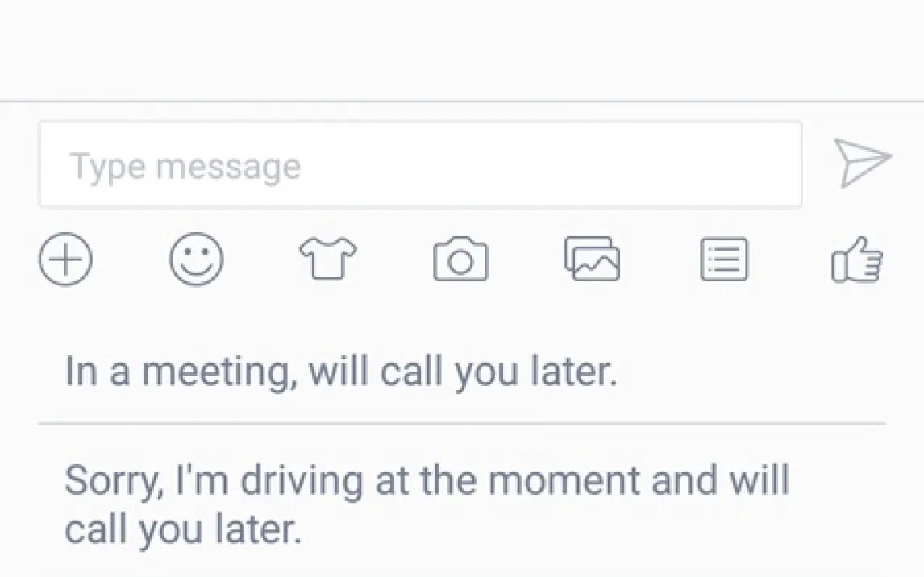The height and width of the screenshot is (577, 924).
Task: Click the Type message input field
Action: pyautogui.click(x=419, y=165)
